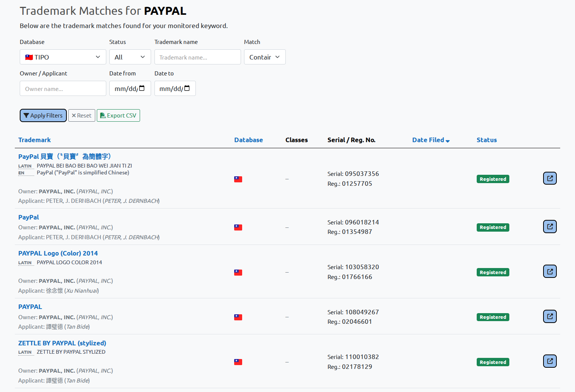Click the Classes column header

point(296,140)
